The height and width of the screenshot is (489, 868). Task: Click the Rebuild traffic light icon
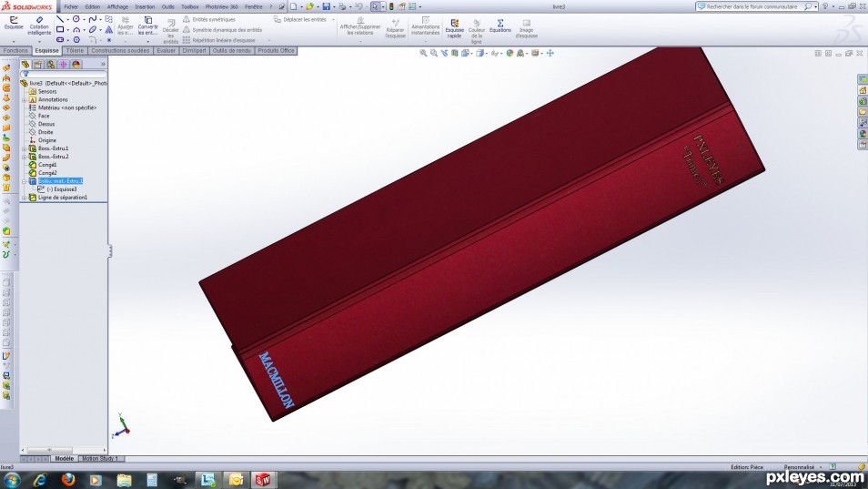pyautogui.click(x=391, y=6)
